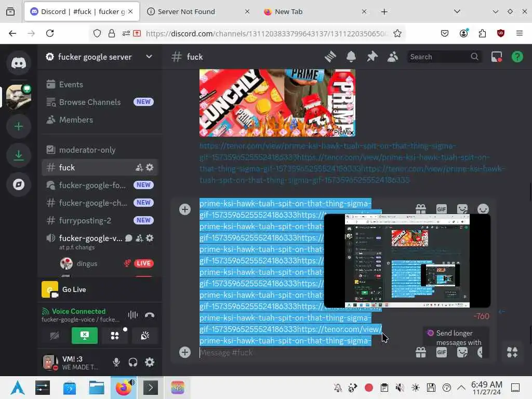
Task: Toggle camera in voice panel
Action: click(55, 336)
